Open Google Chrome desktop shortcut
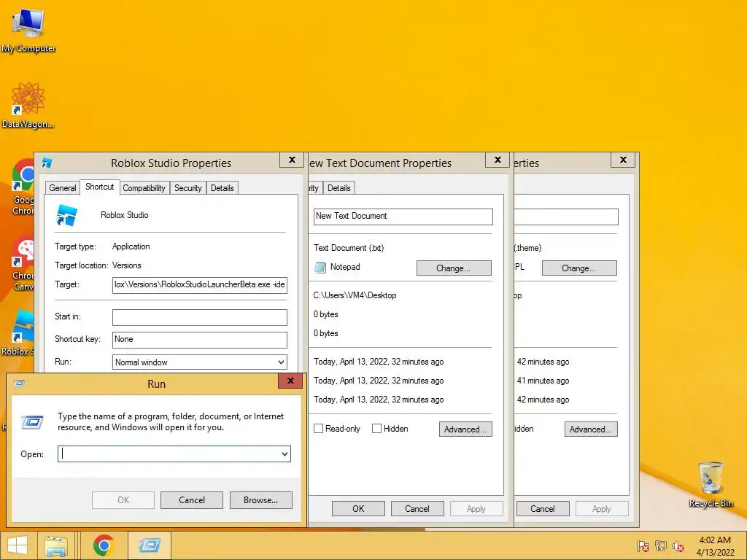The height and width of the screenshot is (560, 747). 23,187
